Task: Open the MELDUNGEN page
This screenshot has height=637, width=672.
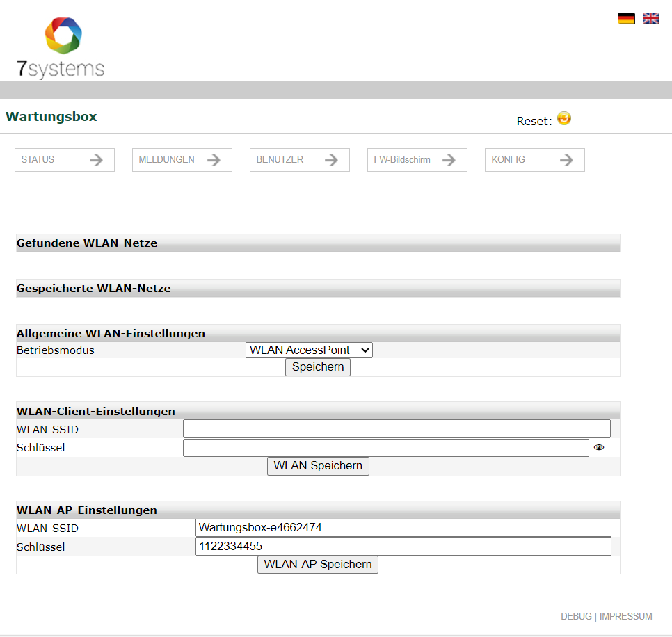Action: [182, 160]
